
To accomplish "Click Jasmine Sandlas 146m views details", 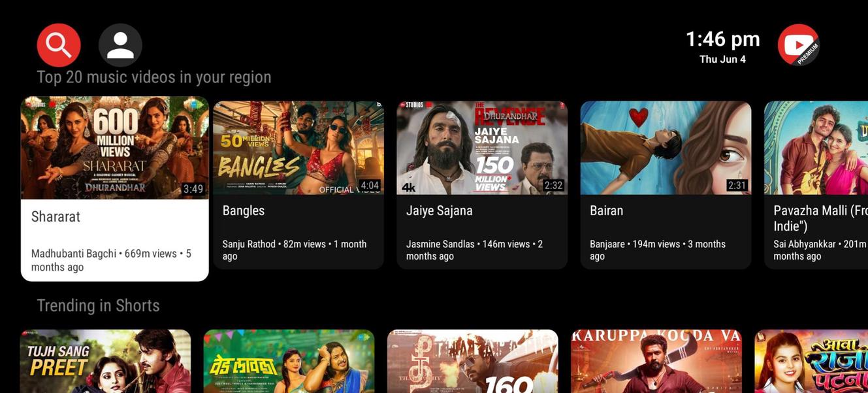I will point(474,250).
